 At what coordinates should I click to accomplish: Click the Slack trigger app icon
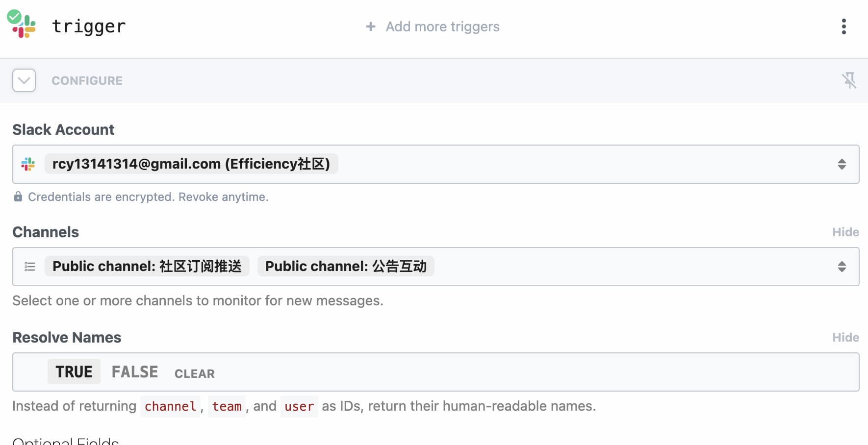pos(24,26)
